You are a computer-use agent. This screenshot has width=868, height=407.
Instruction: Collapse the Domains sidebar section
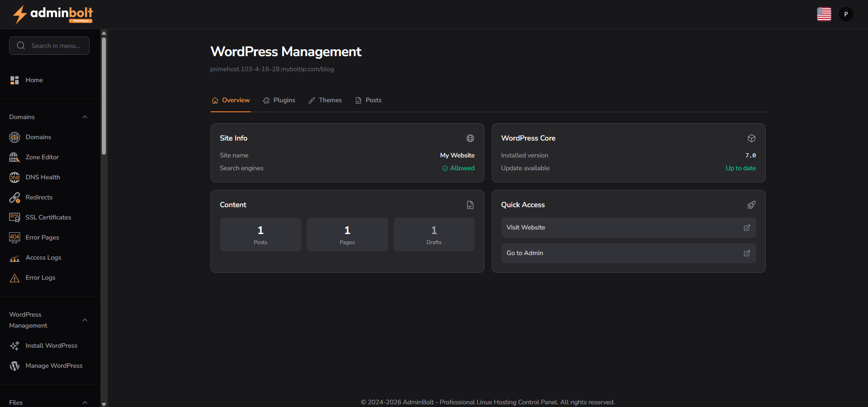[85, 117]
